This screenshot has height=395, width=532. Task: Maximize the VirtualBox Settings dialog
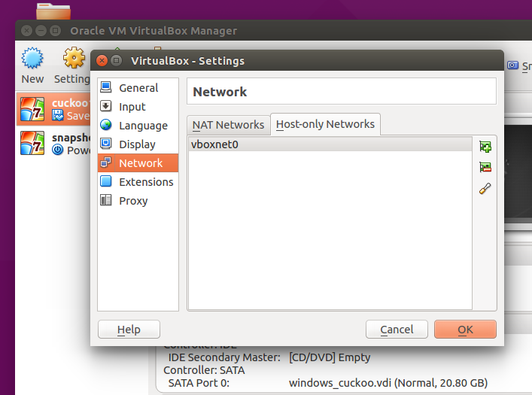tap(117, 61)
